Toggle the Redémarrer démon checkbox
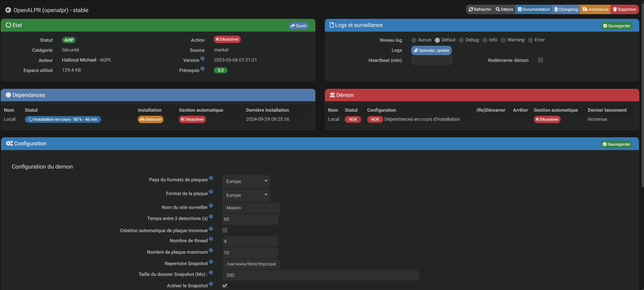The width and height of the screenshot is (644, 290). tap(540, 60)
